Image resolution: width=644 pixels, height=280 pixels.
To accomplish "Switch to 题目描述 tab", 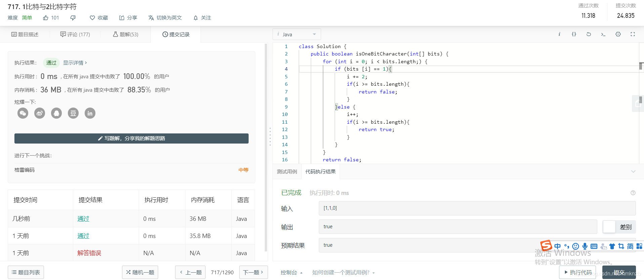I will tap(25, 34).
